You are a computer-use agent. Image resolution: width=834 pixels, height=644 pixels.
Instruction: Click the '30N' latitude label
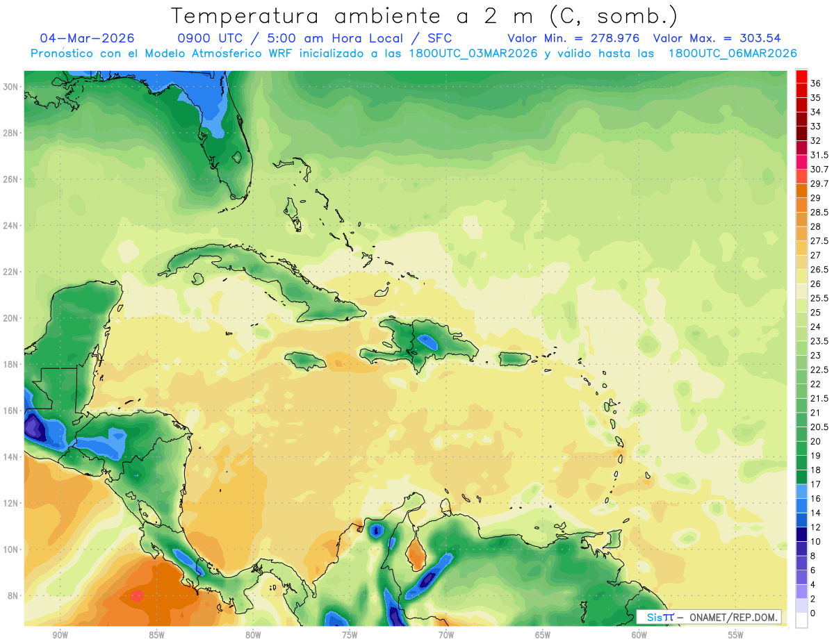point(10,86)
